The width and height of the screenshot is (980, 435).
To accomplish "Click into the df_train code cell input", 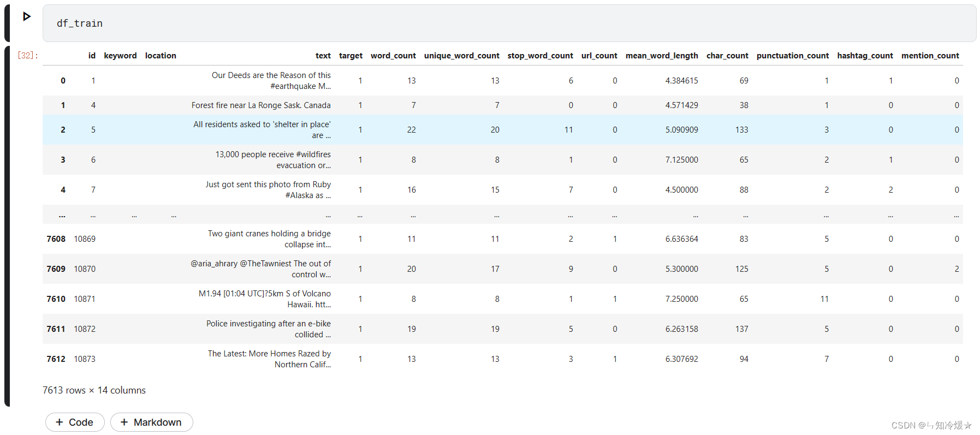I will pyautogui.click(x=509, y=23).
